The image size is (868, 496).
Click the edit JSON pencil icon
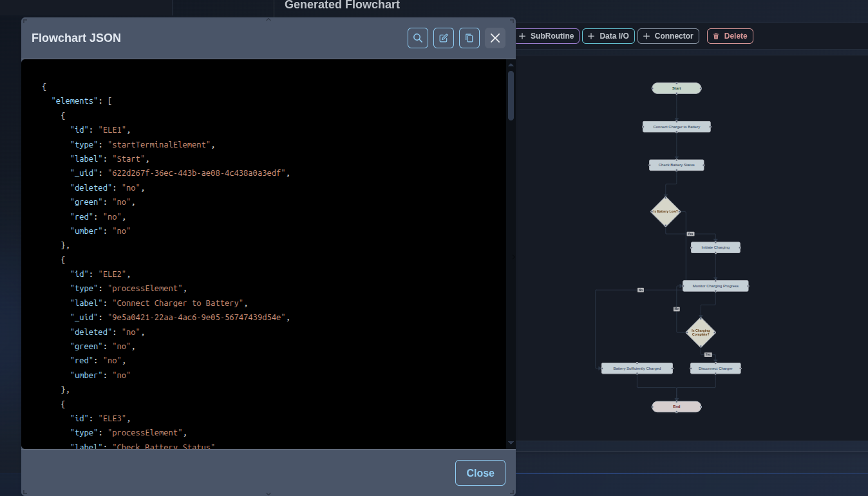444,38
